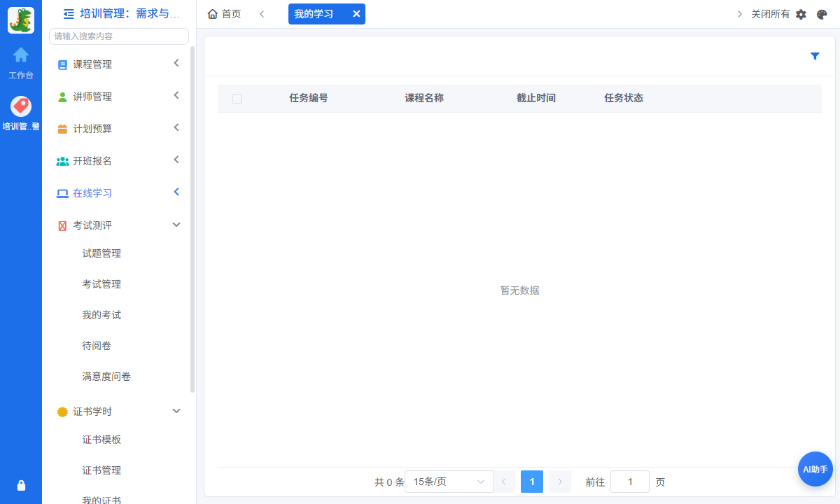Viewport: 840px width, 504px height.
Task: Click the sidebar vertical scrollbar
Action: pyautogui.click(x=192, y=219)
